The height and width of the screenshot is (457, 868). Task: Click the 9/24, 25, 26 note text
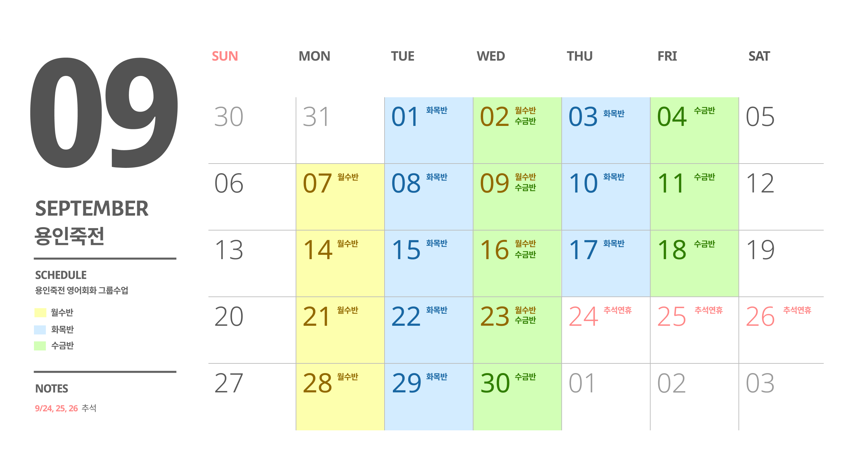56,408
